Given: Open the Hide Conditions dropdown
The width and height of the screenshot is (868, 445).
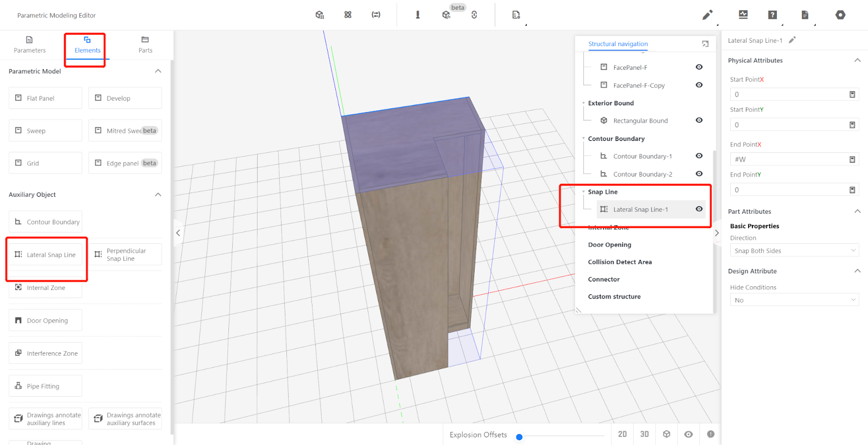Looking at the screenshot, I should [794, 300].
